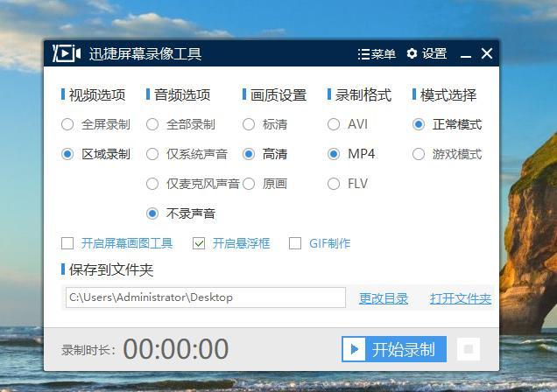This screenshot has height=392, width=557.
Task: Open the 菜单 menu
Action: 377,54
